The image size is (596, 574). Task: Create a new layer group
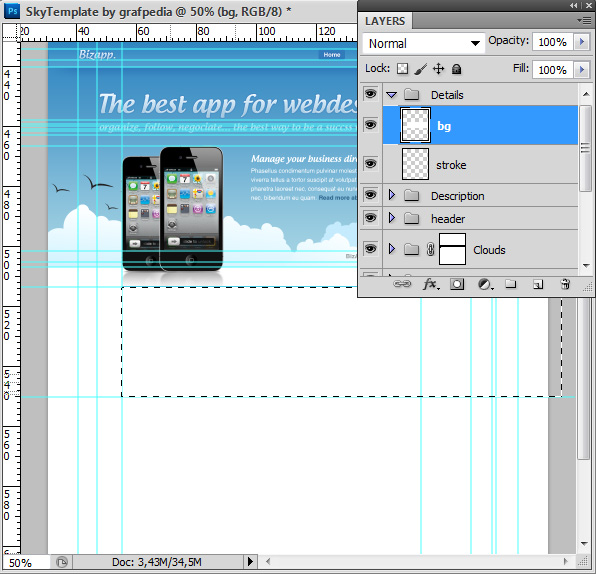pyautogui.click(x=510, y=284)
